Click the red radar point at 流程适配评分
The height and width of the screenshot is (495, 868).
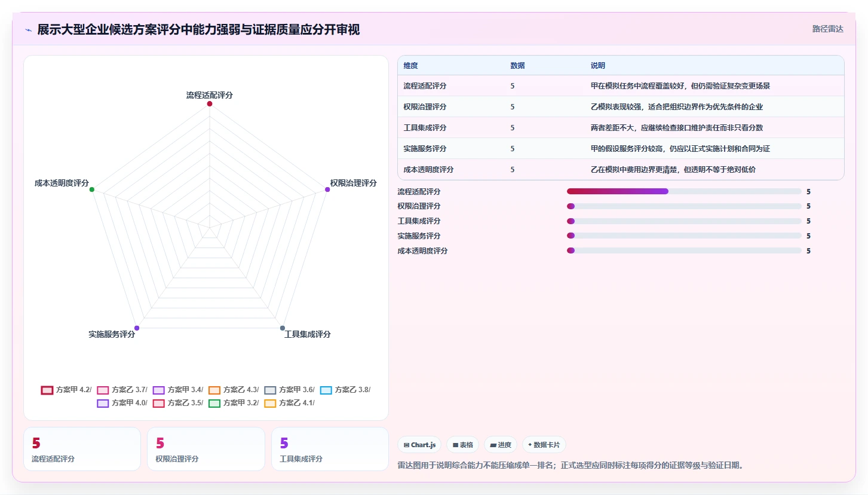210,103
